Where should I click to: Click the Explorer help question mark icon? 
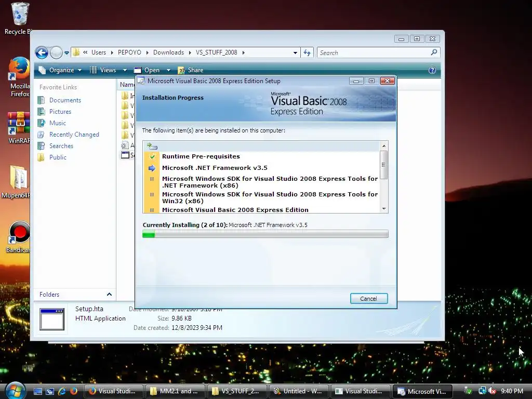[x=432, y=70]
